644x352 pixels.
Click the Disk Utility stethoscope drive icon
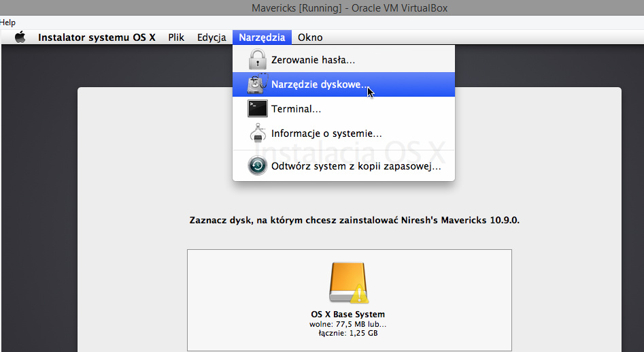tap(258, 84)
